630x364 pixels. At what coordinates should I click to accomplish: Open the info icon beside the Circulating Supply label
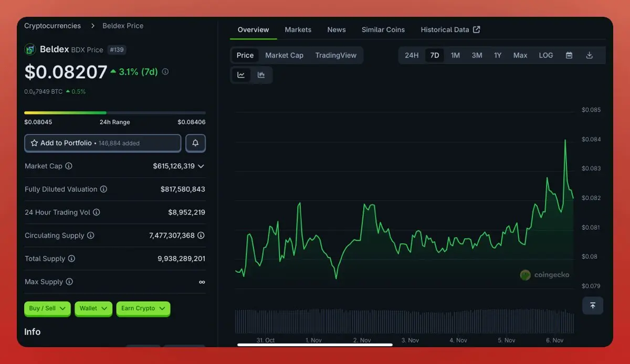(90, 235)
